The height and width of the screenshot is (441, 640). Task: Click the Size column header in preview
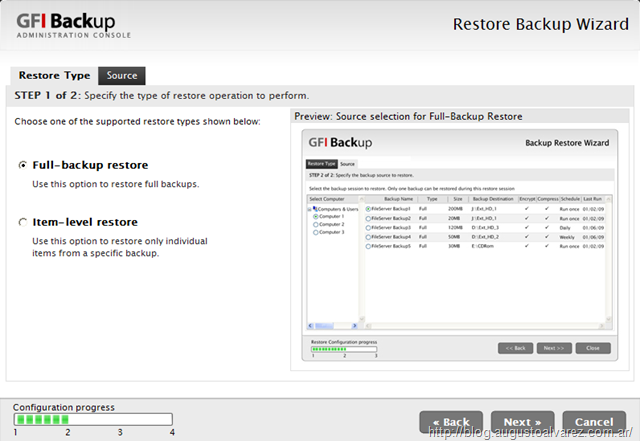click(456, 198)
